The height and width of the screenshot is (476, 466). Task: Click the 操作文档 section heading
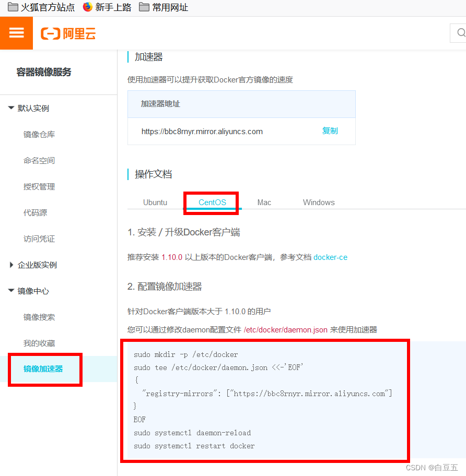(x=154, y=174)
